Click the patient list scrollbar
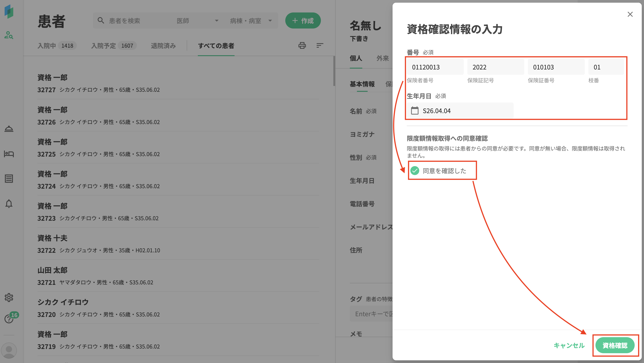Image resolution: width=644 pixels, height=363 pixels. click(334, 71)
